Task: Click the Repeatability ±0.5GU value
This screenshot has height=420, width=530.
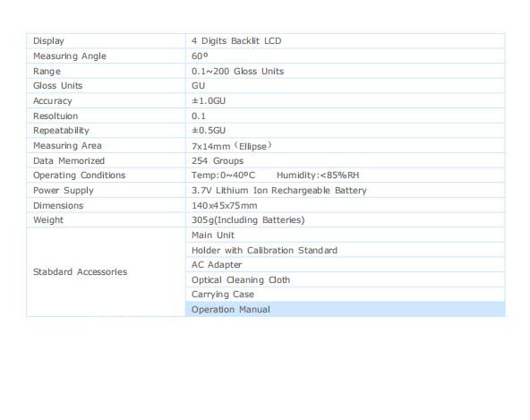Action: coord(209,130)
